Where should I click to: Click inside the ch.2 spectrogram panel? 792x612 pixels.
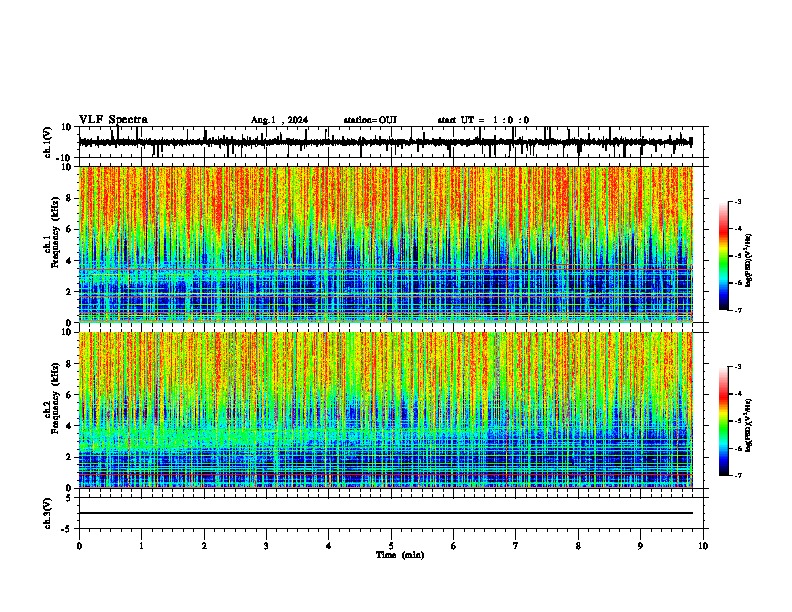385,410
